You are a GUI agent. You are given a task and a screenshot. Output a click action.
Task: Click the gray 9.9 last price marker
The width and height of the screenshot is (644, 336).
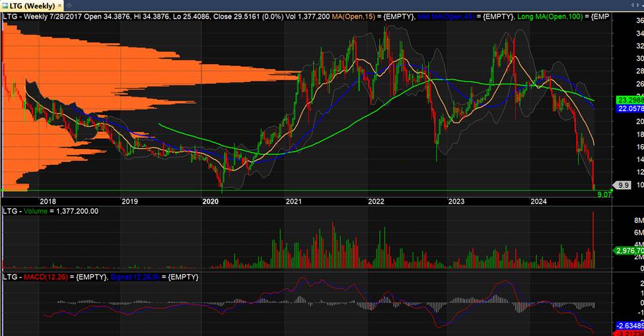(622, 185)
